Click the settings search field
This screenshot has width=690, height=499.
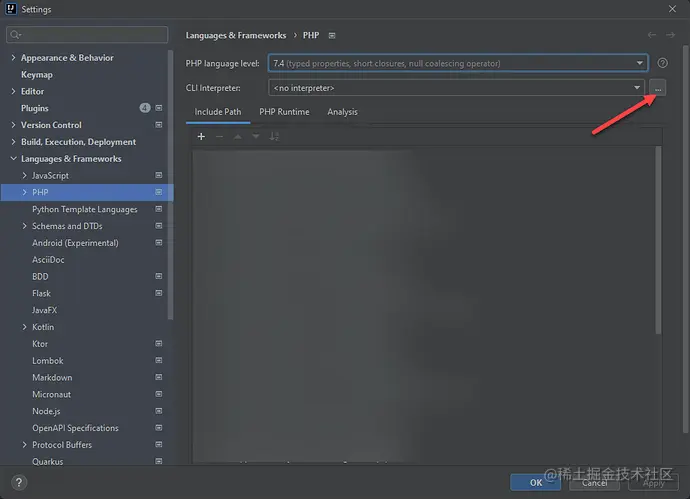tap(87, 35)
